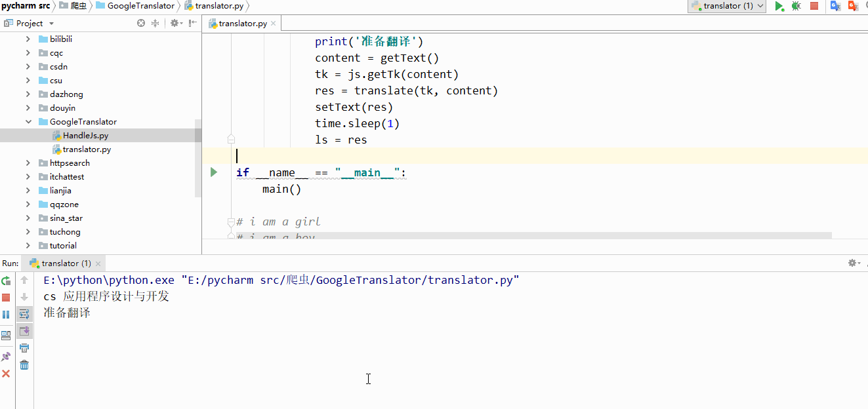Select HandleJs.py in the project tree
The image size is (868, 409).
[x=85, y=136]
